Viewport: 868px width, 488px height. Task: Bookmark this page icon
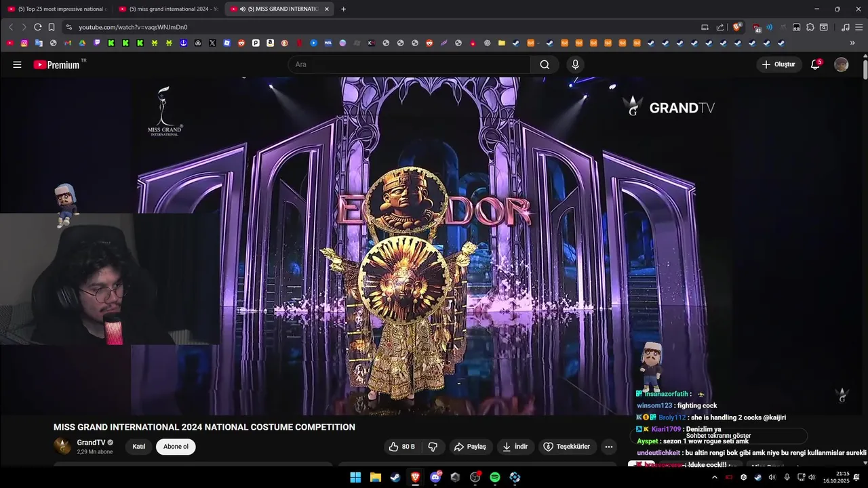click(51, 27)
